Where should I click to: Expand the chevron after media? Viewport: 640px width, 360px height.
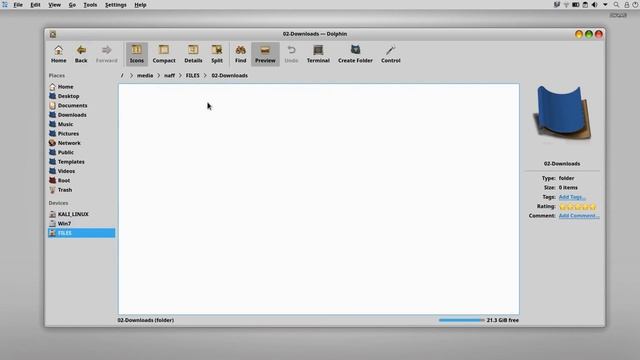point(159,76)
